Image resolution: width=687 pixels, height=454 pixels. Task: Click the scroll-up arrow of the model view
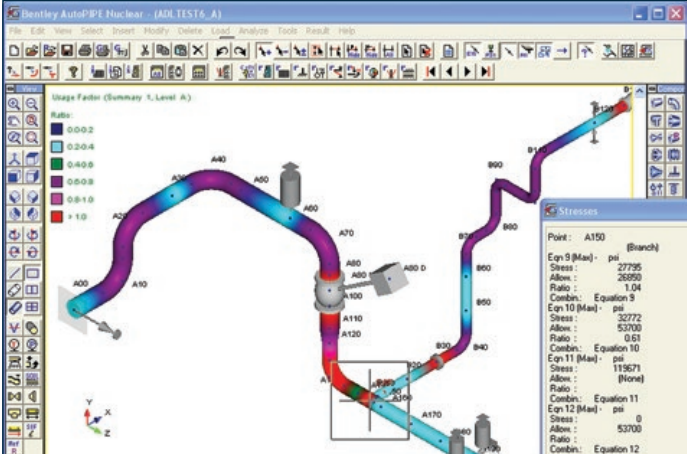(640, 91)
